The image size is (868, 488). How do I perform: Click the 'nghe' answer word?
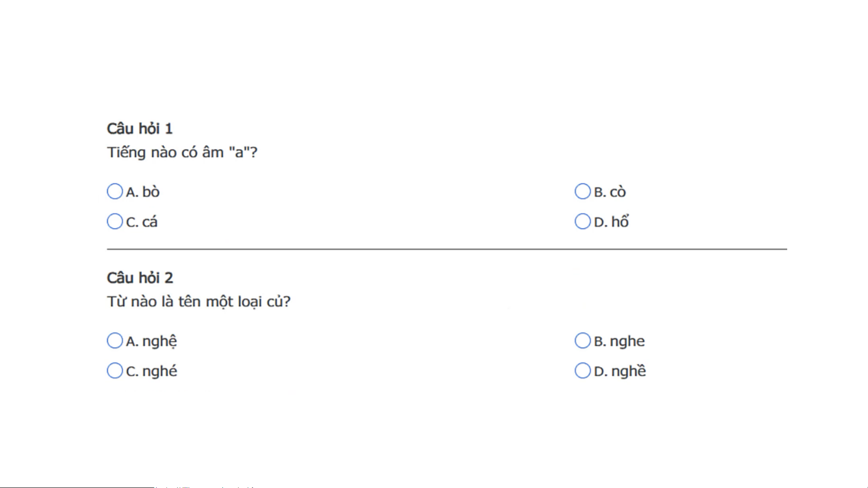coord(628,341)
